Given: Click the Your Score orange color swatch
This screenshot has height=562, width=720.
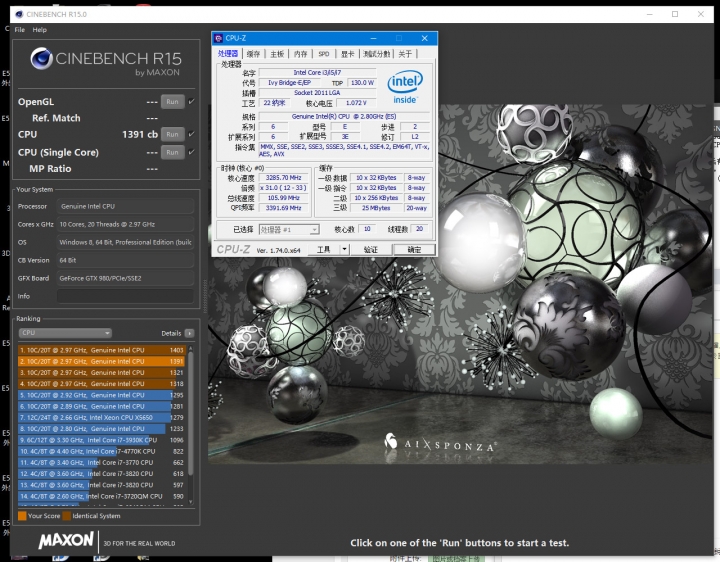Looking at the screenshot, I should pyautogui.click(x=22, y=516).
